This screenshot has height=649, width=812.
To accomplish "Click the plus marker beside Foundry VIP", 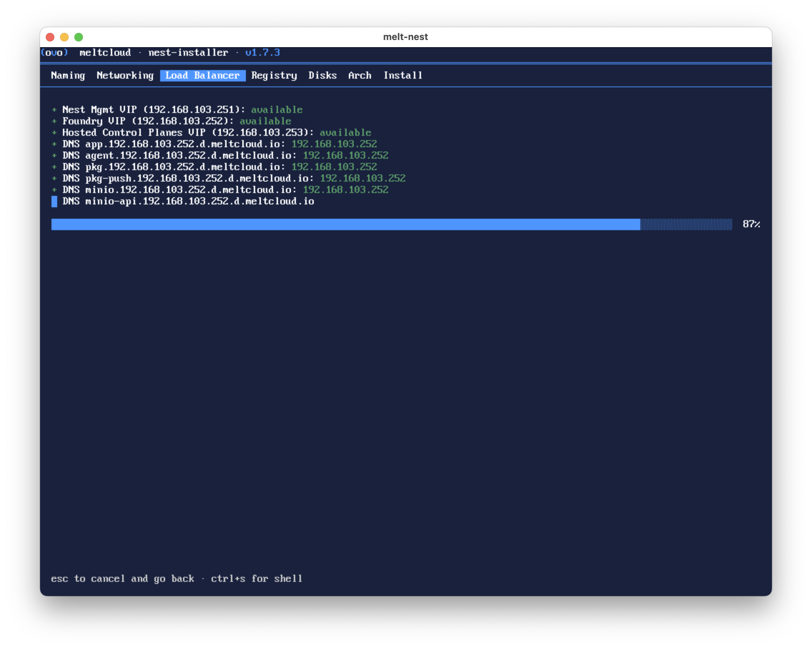I will 54,121.
